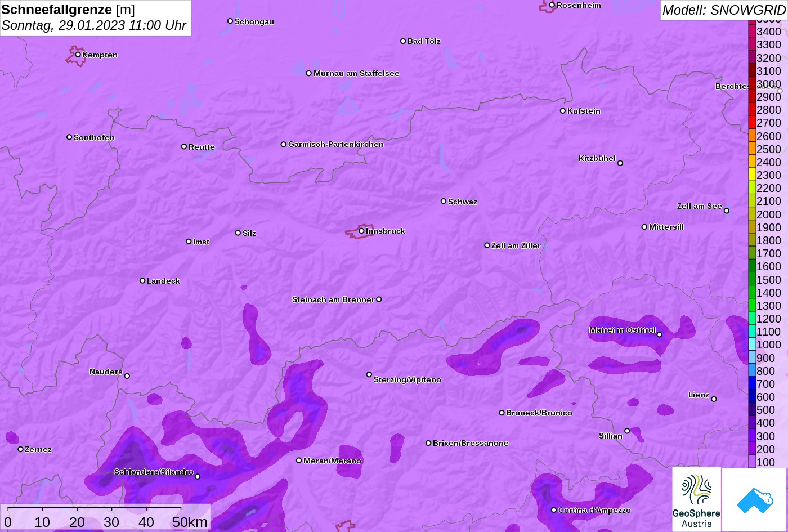Click the 1800 legend value text
788x532 pixels.
click(x=769, y=240)
